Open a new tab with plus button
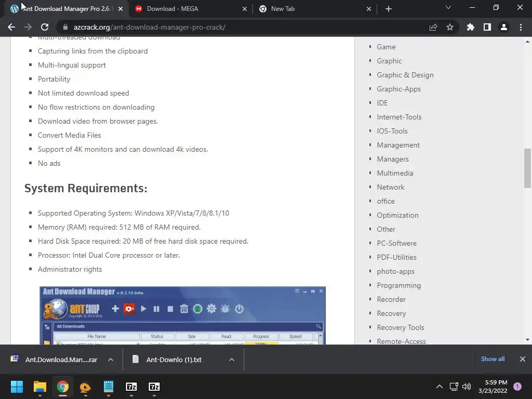Image resolution: width=532 pixels, height=399 pixels. (x=389, y=9)
